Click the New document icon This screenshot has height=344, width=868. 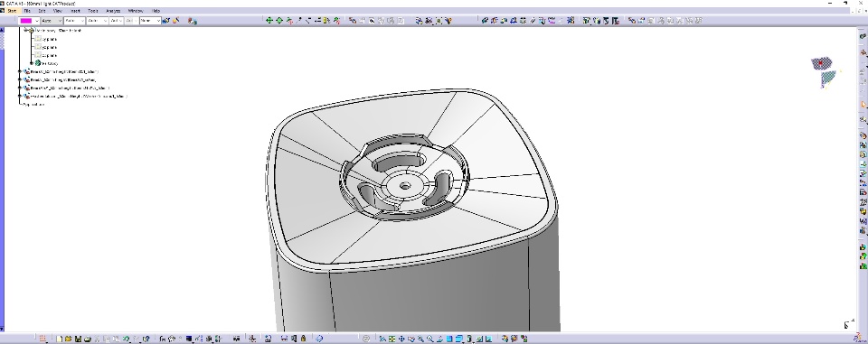pyautogui.click(x=60, y=339)
